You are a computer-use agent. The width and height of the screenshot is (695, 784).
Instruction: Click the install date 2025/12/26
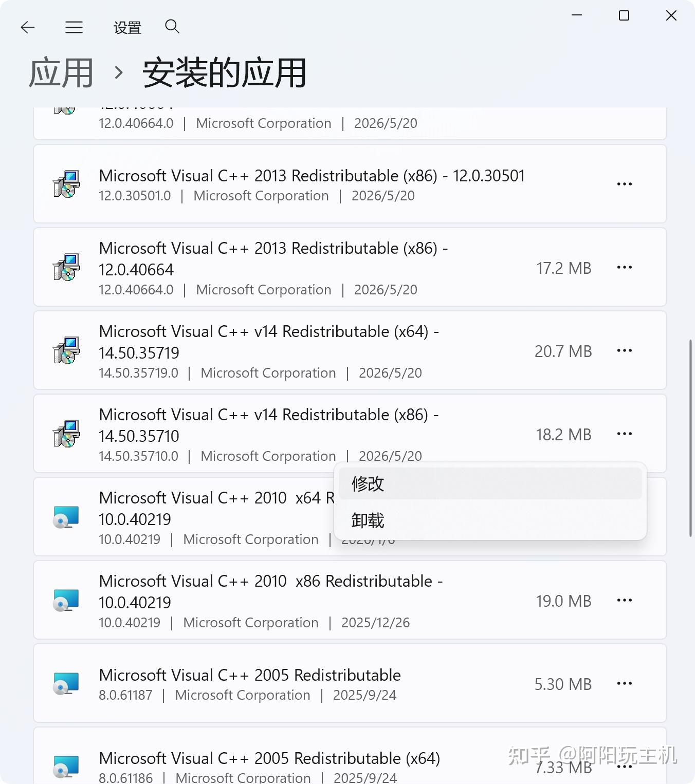376,623
